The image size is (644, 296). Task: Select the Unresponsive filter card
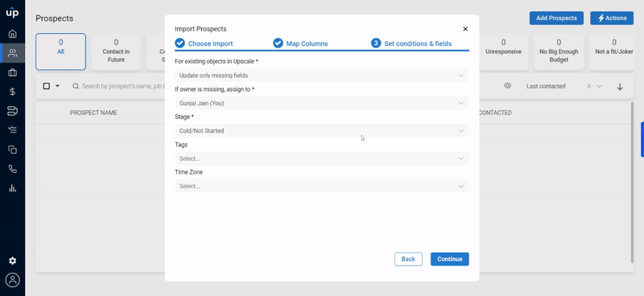503,51
